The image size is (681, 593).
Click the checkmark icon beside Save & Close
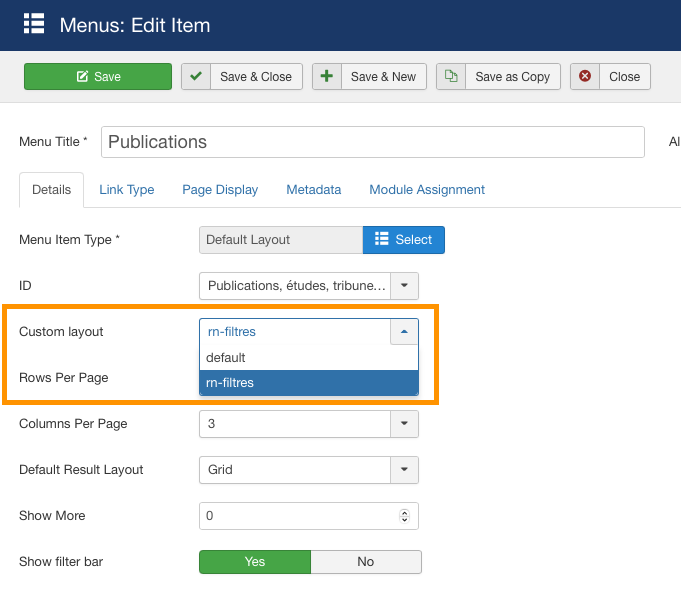[x=196, y=77]
